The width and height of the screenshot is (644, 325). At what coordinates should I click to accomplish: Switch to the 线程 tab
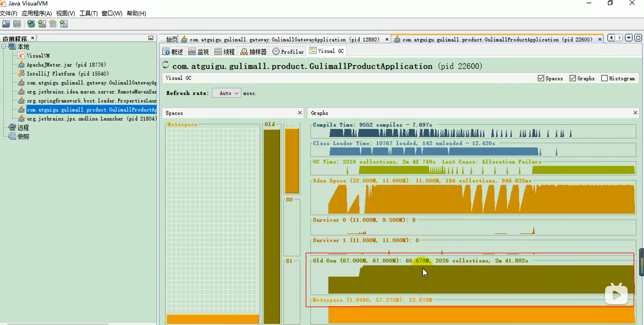tap(225, 51)
